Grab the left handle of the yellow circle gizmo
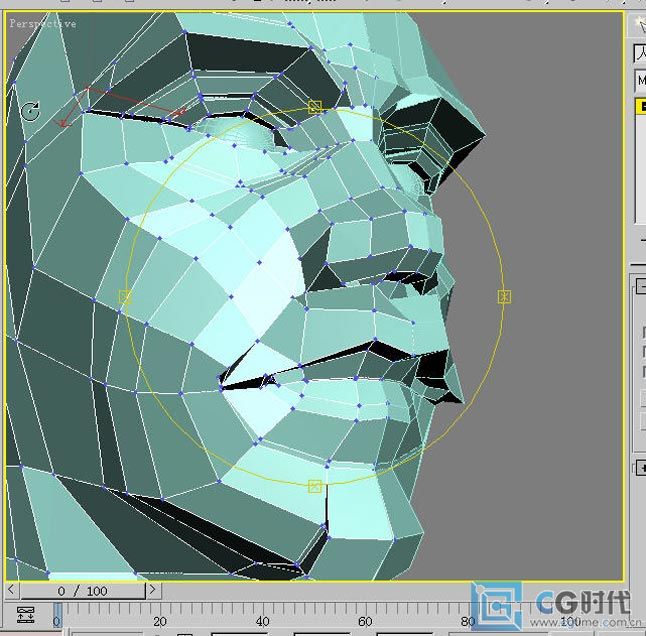 tap(125, 297)
